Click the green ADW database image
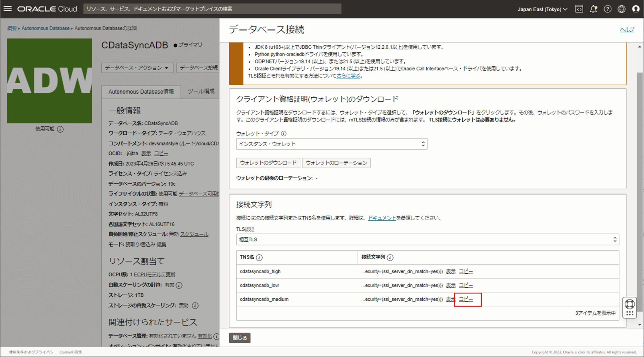644x357 pixels. coord(50,81)
